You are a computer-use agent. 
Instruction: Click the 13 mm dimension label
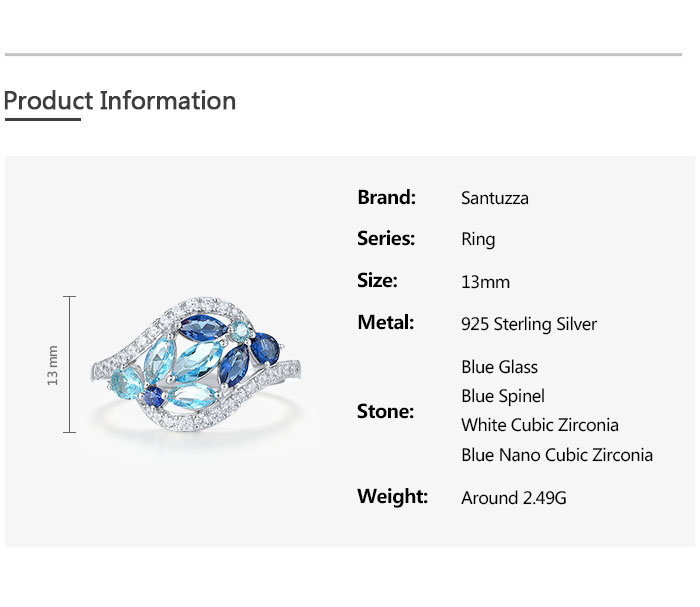(x=53, y=365)
